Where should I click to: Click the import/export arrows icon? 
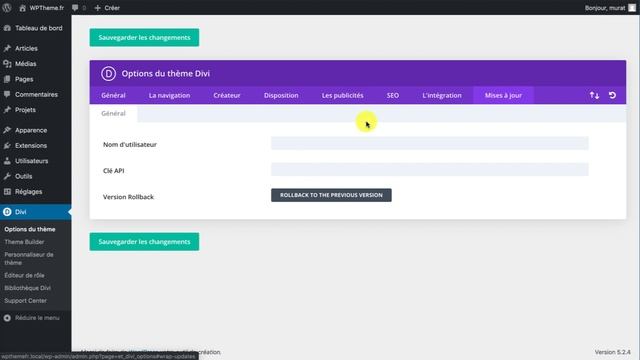[x=594, y=95]
